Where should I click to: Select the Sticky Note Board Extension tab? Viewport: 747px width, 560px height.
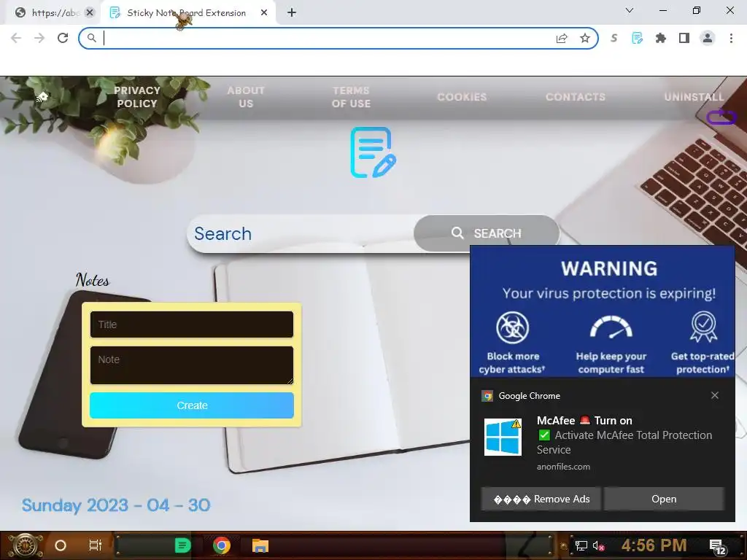click(x=186, y=13)
